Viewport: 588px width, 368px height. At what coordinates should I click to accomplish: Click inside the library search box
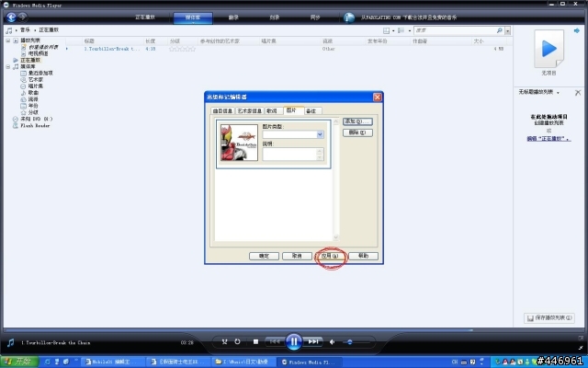(455, 30)
